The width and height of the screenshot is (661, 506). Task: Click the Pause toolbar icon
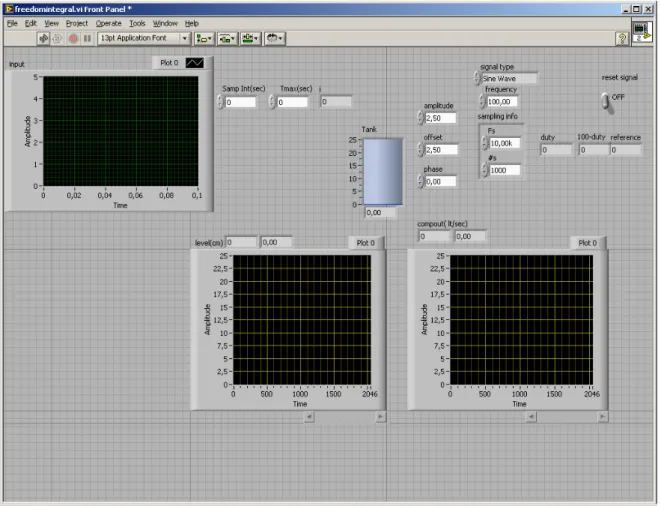pyautogui.click(x=88, y=38)
